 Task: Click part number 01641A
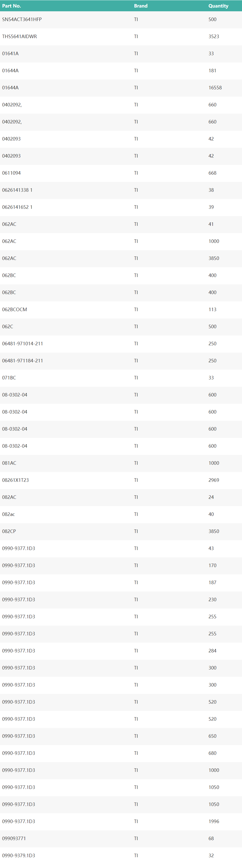(x=11, y=54)
